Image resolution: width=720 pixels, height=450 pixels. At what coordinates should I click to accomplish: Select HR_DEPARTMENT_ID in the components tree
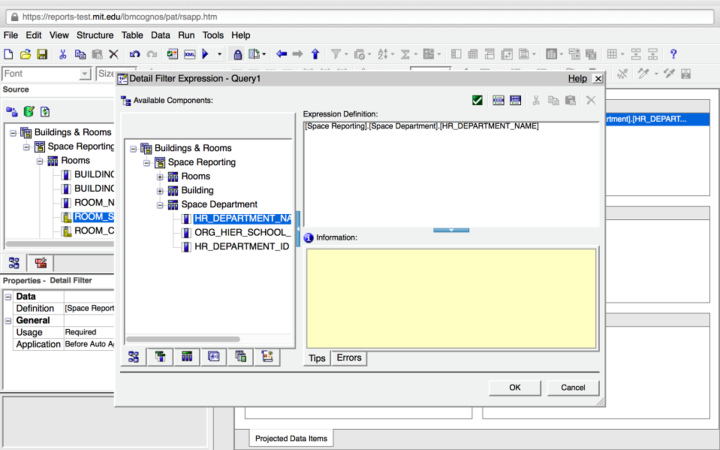click(x=241, y=246)
